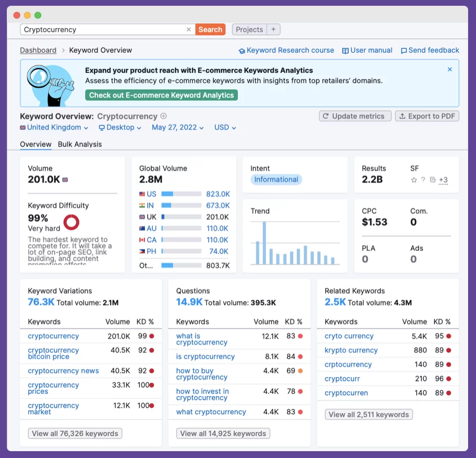Clear the search box using the × icon

click(189, 29)
